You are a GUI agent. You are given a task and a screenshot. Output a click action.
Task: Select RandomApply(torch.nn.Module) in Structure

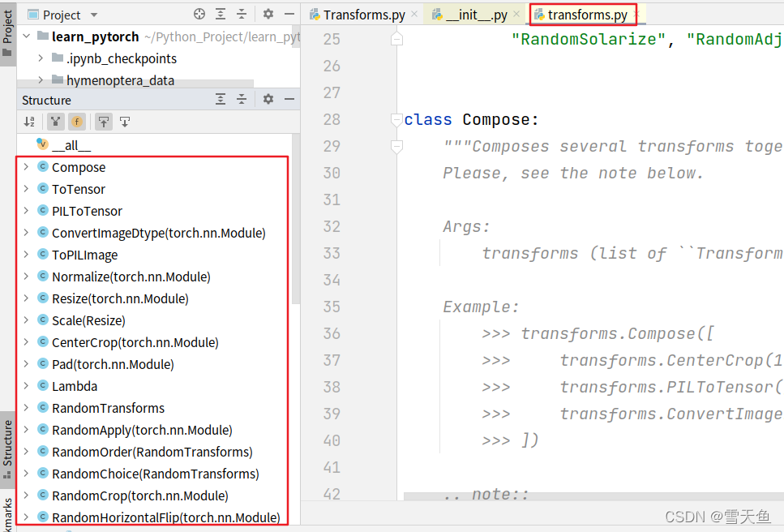click(x=142, y=431)
